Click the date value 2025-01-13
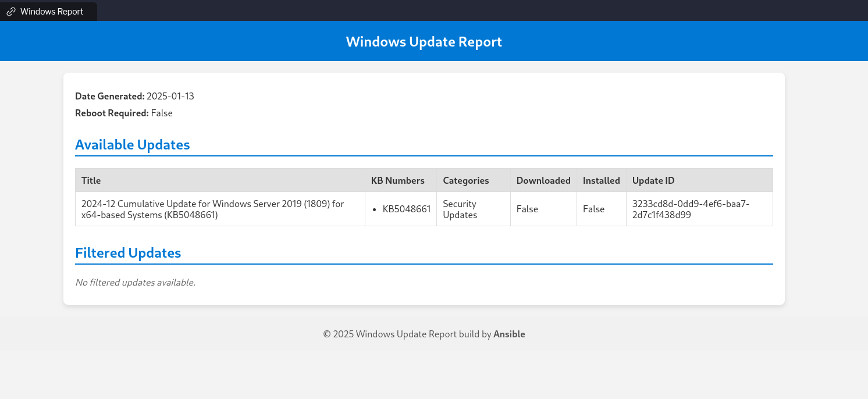The width and height of the screenshot is (868, 399). pos(170,96)
